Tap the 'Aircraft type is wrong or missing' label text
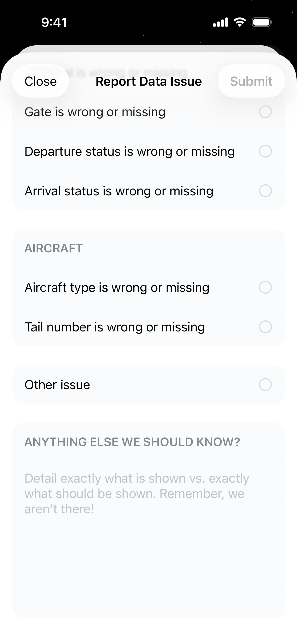The image size is (297, 644). tap(117, 287)
